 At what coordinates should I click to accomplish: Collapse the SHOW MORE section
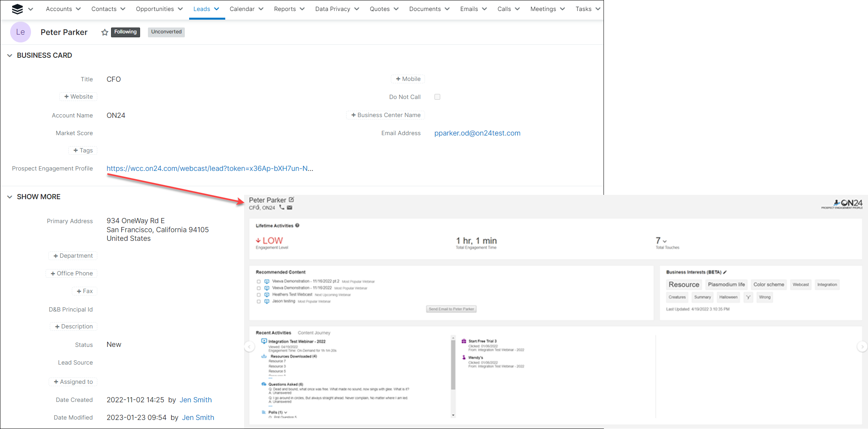tap(9, 197)
